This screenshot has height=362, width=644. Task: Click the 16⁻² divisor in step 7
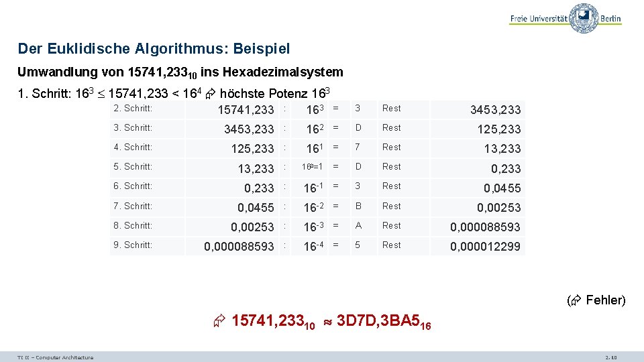[x=313, y=207]
